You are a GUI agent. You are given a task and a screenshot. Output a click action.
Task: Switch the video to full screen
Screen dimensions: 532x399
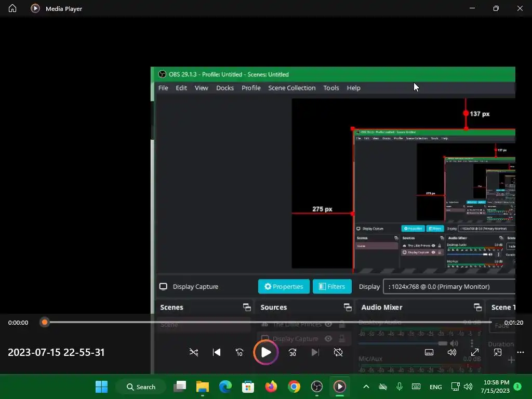pos(475,352)
